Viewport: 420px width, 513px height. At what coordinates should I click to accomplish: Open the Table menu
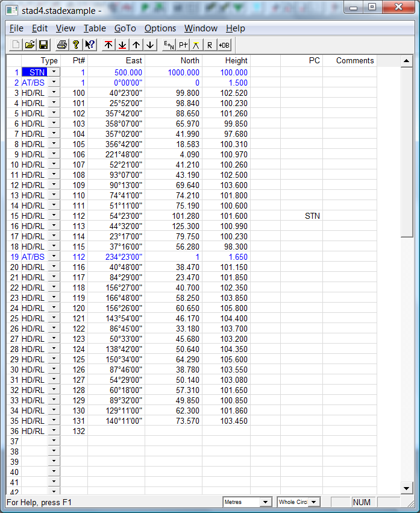tap(95, 28)
